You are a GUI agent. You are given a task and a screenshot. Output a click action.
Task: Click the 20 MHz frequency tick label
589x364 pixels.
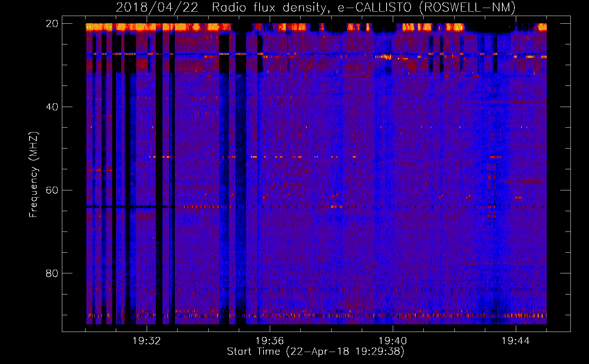(x=52, y=24)
